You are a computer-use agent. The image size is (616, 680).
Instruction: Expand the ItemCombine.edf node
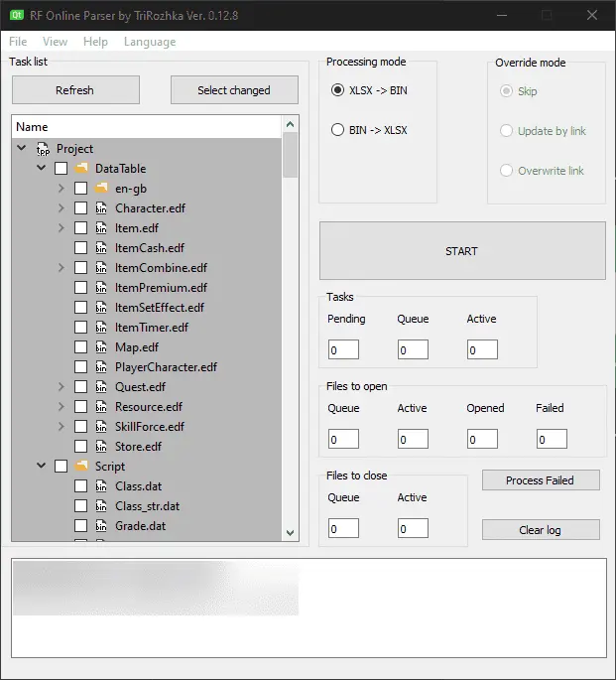tap(62, 268)
